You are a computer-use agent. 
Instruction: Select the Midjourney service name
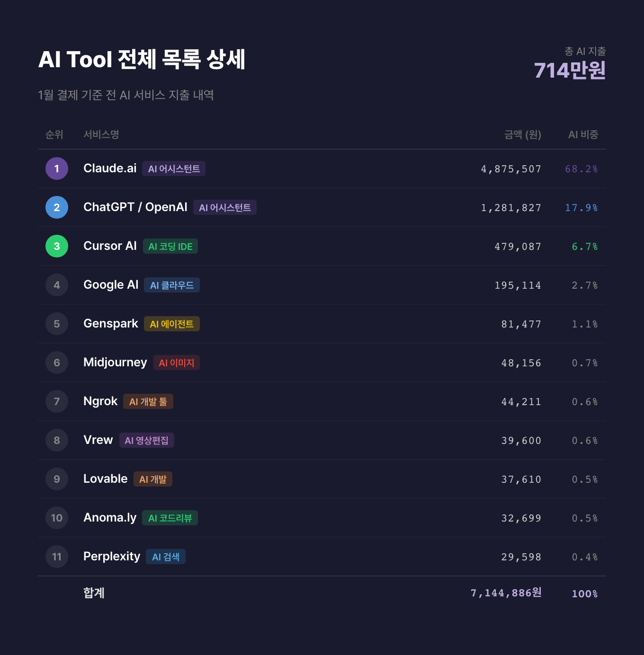point(115,363)
